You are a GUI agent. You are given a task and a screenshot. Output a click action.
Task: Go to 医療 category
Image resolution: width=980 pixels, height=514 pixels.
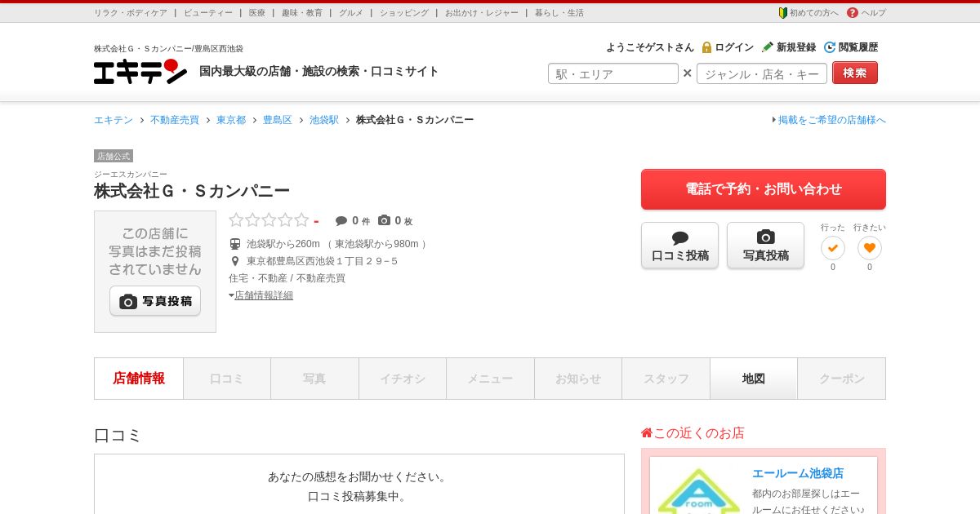pos(257,13)
